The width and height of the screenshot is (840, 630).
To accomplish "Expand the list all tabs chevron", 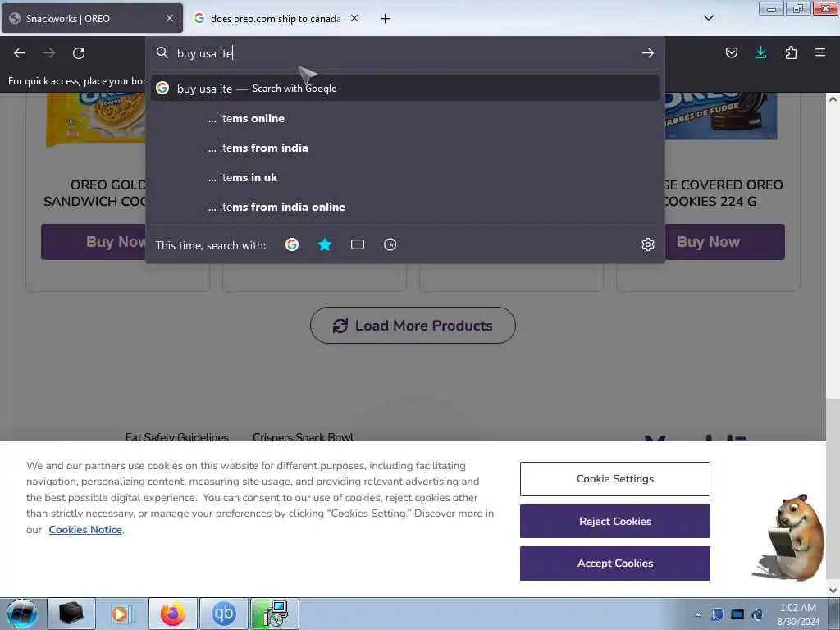I will point(709,18).
